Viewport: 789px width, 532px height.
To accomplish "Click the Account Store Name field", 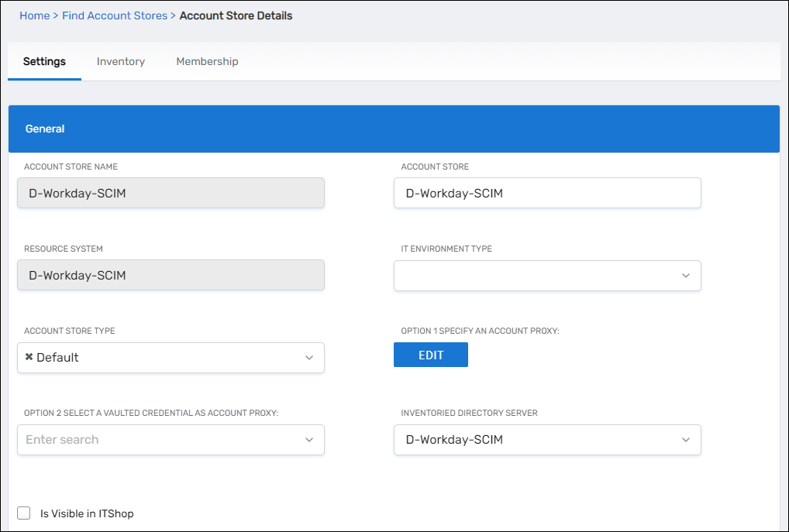I will pyautogui.click(x=171, y=194).
